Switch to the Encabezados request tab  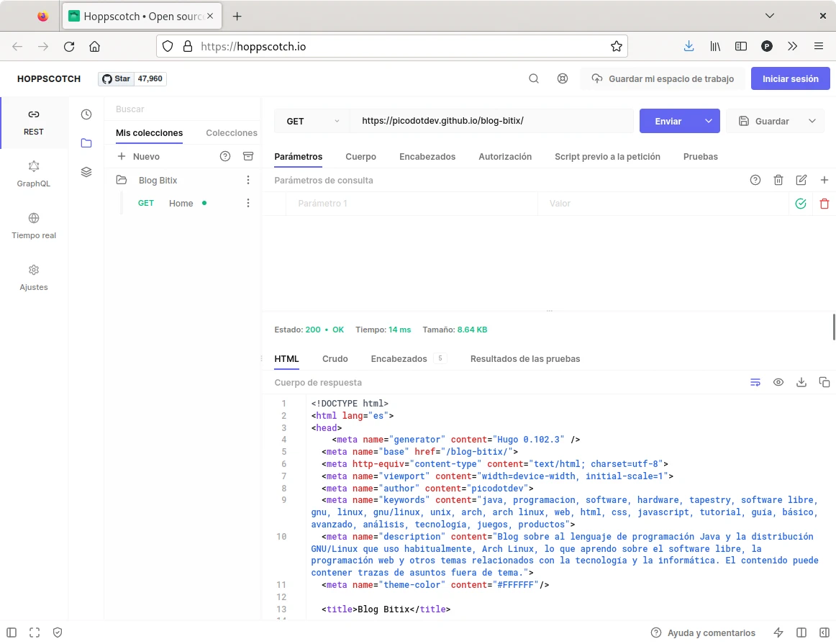tap(427, 157)
